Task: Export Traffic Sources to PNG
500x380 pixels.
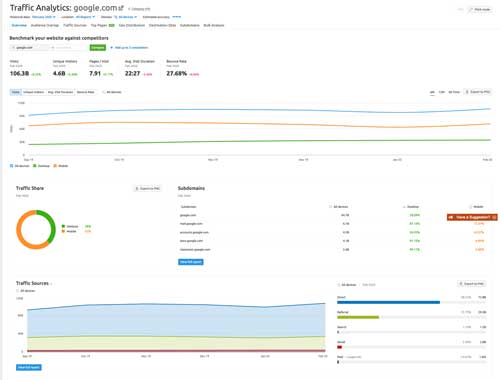Action: 472,284
